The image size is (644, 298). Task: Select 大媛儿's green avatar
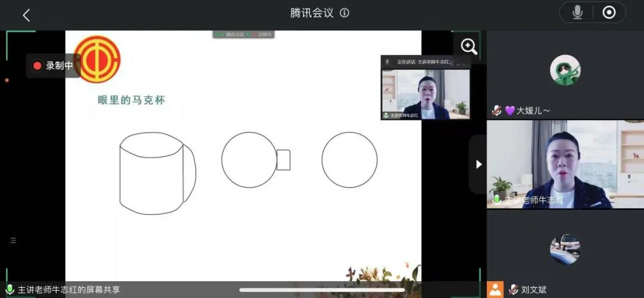coord(565,70)
